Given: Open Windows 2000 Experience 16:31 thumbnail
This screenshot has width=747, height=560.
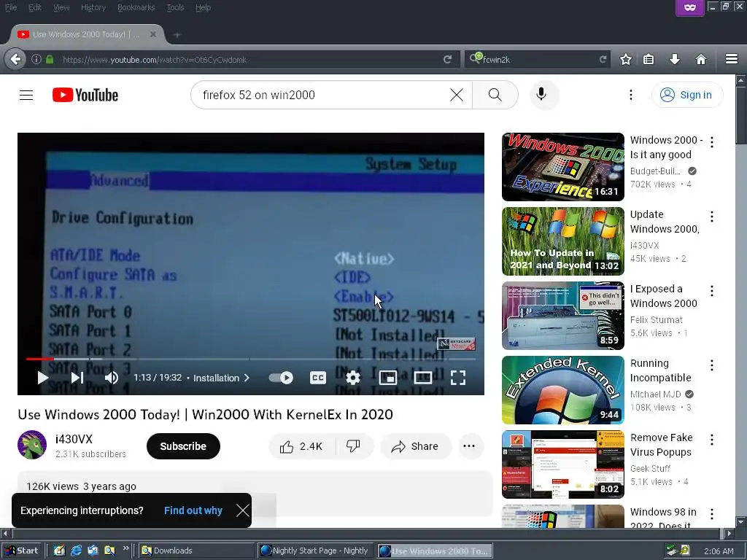Looking at the screenshot, I should coord(562,167).
